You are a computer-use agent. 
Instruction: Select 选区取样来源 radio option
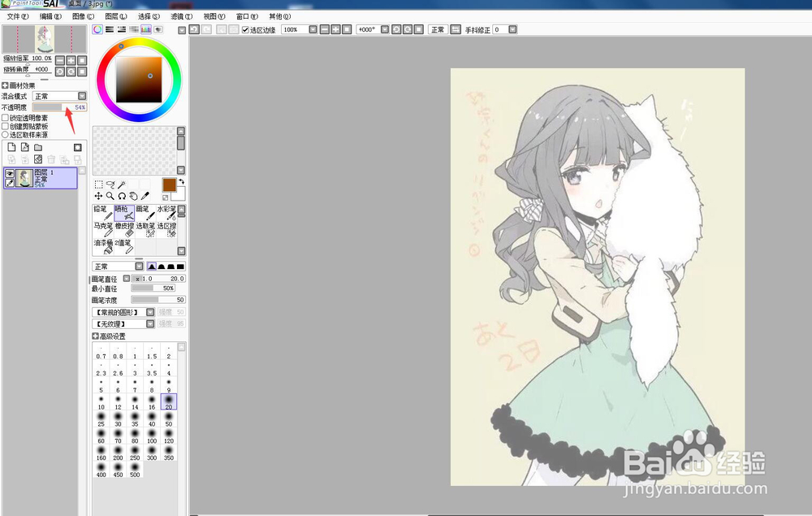tap(5, 135)
